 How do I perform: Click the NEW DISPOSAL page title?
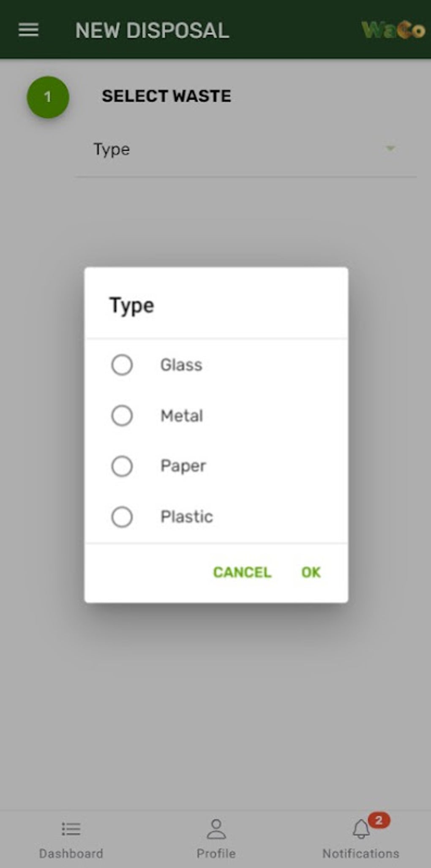(x=152, y=30)
